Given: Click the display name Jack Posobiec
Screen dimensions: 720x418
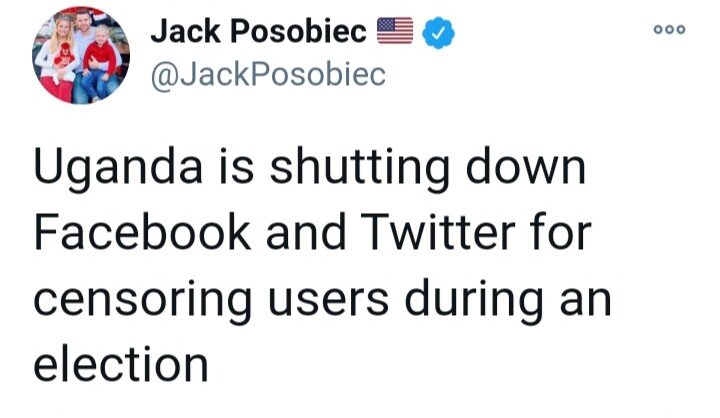Looking at the screenshot, I should coord(258,33).
